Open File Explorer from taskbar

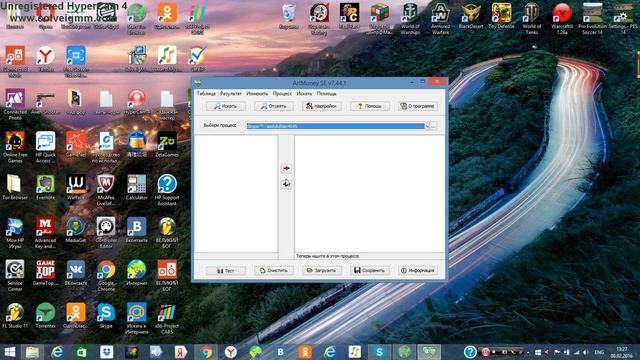tap(32, 352)
